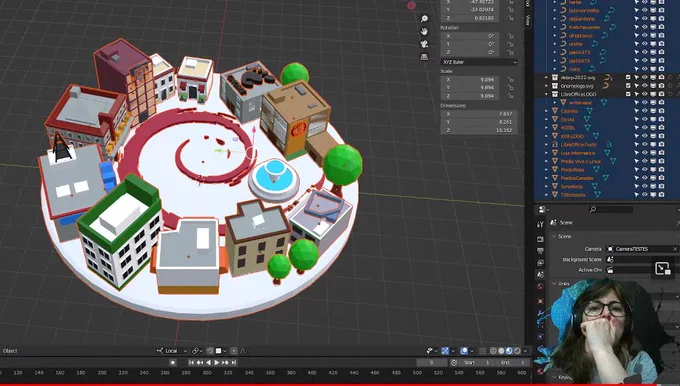The image size is (680, 386).
Task: Switch to wireframe shading mode
Action: 493,351
